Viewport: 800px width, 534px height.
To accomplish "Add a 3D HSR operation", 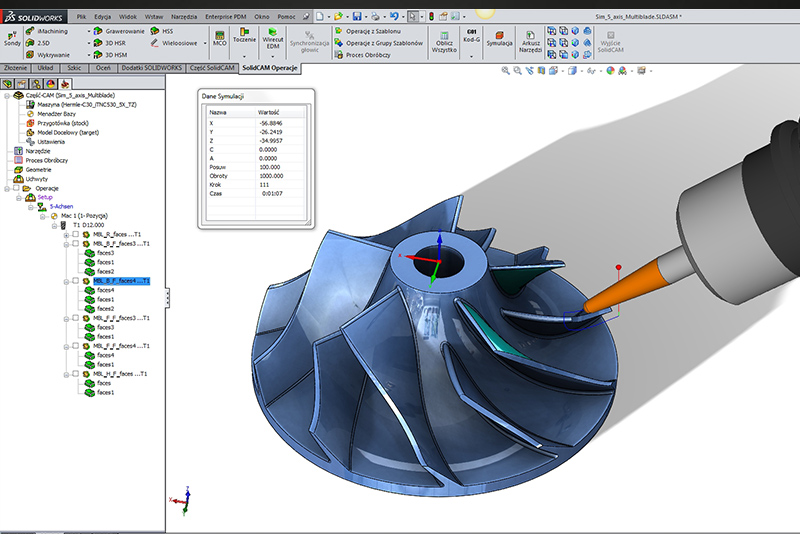I will coord(110,43).
